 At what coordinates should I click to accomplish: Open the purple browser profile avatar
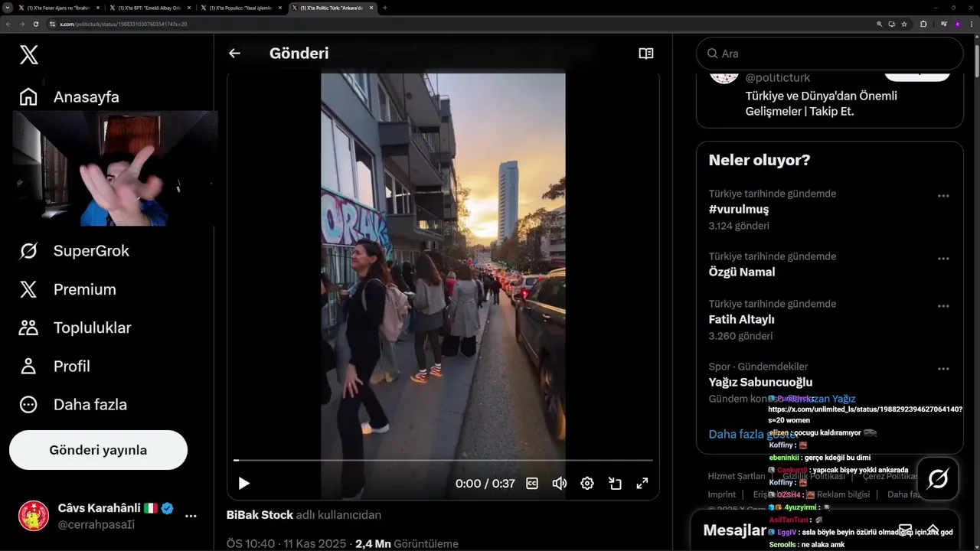[957, 24]
